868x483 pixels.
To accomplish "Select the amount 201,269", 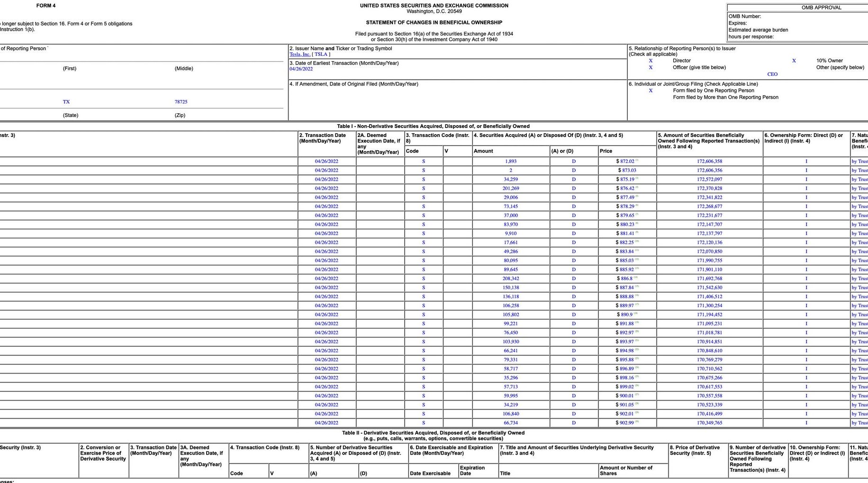I will (511, 189).
